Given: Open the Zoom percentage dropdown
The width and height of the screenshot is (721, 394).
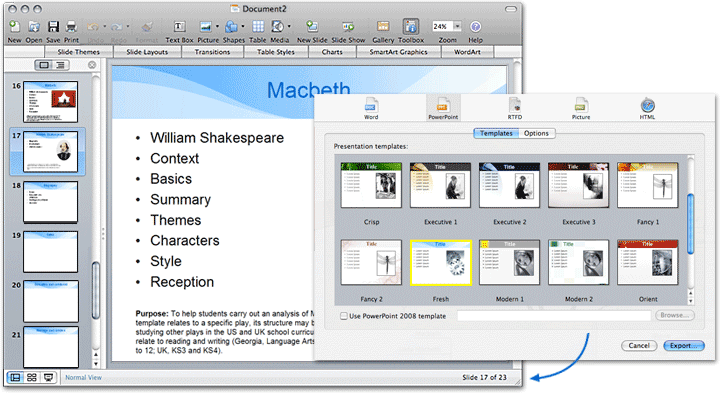Looking at the screenshot, I should pos(458,26).
